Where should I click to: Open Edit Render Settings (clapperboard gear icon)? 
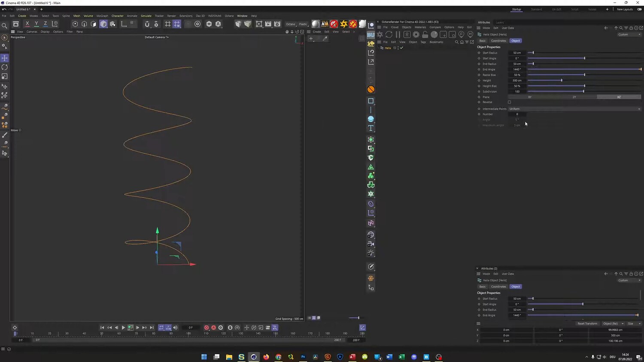(x=277, y=24)
